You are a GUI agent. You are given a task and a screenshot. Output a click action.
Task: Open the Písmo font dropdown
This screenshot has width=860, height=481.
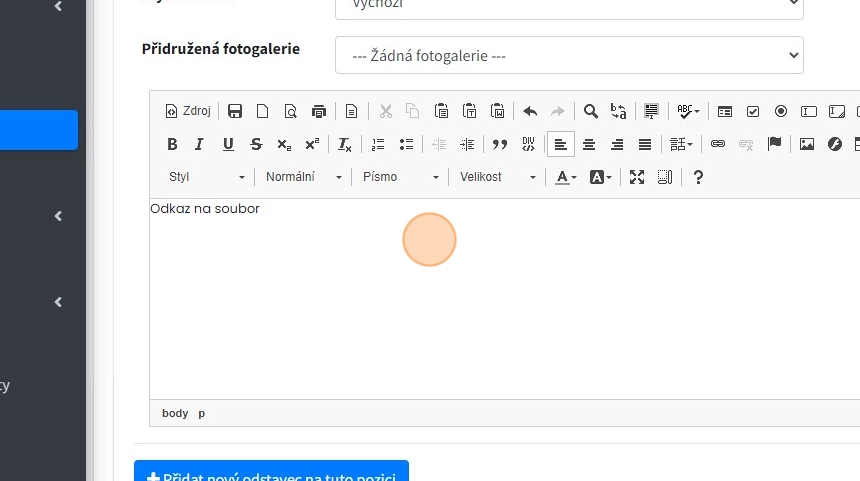pyautogui.click(x=400, y=177)
